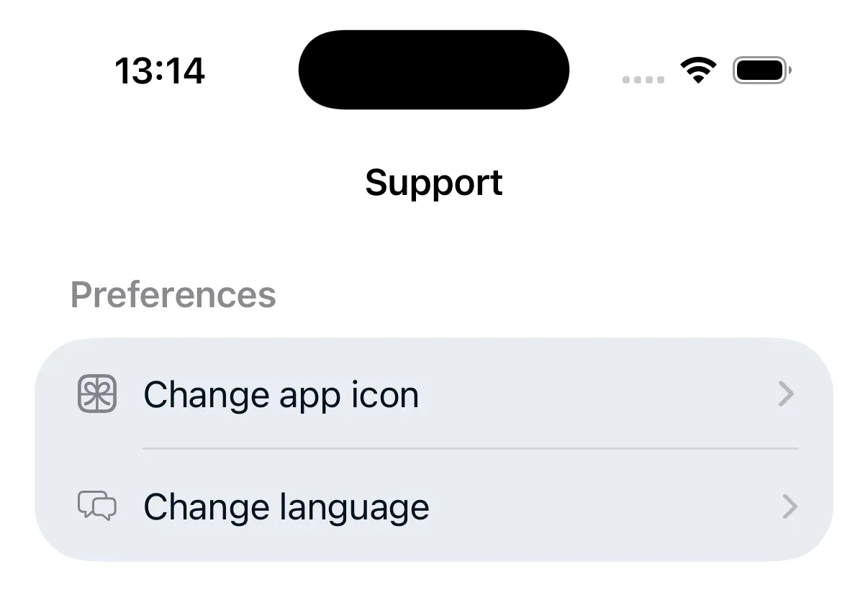Screen dimensions: 868x600
Task: Open the Change app icon option
Action: tap(281, 395)
